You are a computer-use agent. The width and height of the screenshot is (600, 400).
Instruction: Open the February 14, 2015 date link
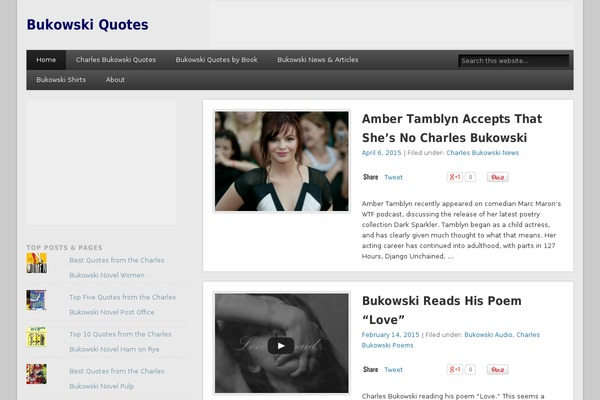pos(391,335)
